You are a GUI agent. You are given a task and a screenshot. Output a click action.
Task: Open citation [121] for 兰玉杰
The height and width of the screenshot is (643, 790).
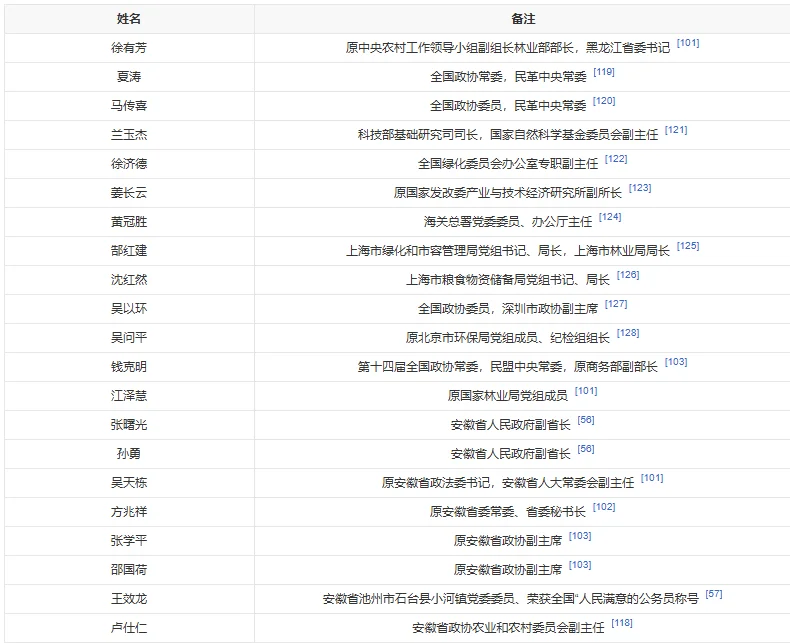click(676, 130)
